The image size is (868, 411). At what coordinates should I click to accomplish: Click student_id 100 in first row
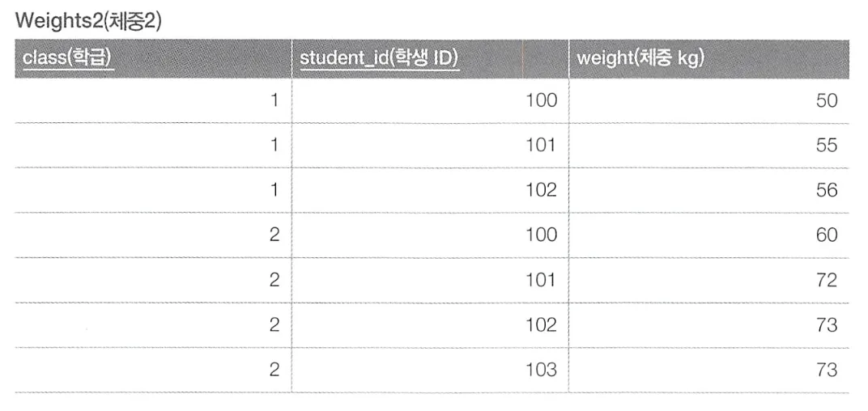[x=430, y=100]
